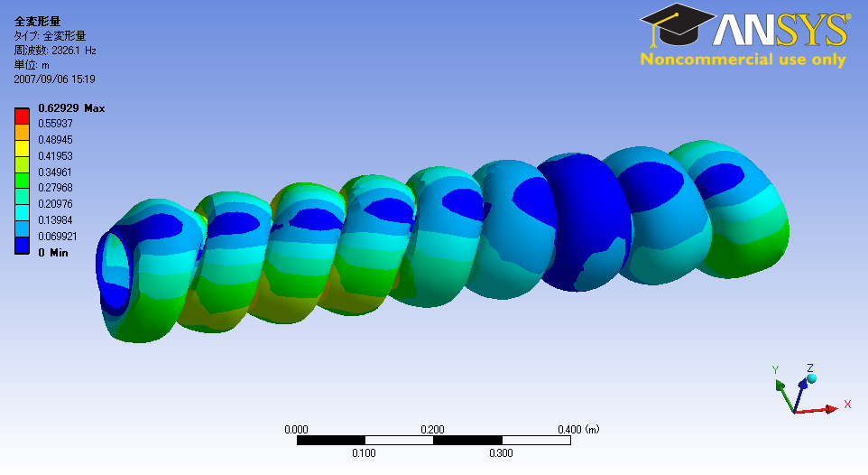Click the date stamp 2007/09/06 15:19
The height and width of the screenshot is (475, 868).
click(x=54, y=79)
